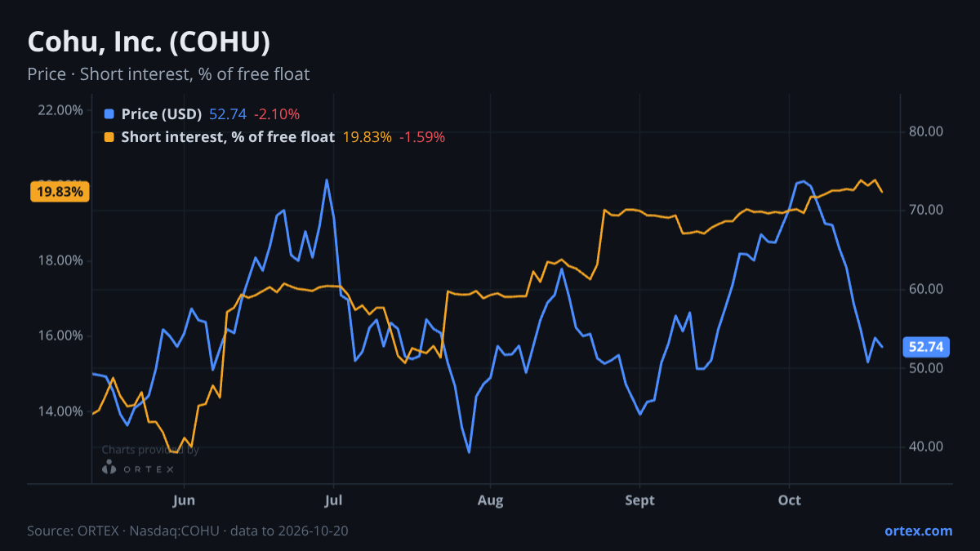The image size is (980, 551).
Task: Click the 80.00 right axis label
Action: [x=926, y=131]
